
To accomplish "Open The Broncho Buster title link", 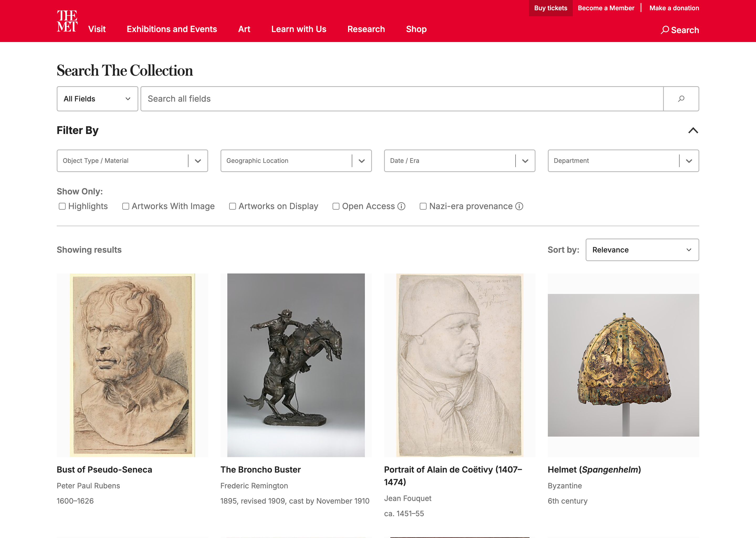I will point(260,469).
